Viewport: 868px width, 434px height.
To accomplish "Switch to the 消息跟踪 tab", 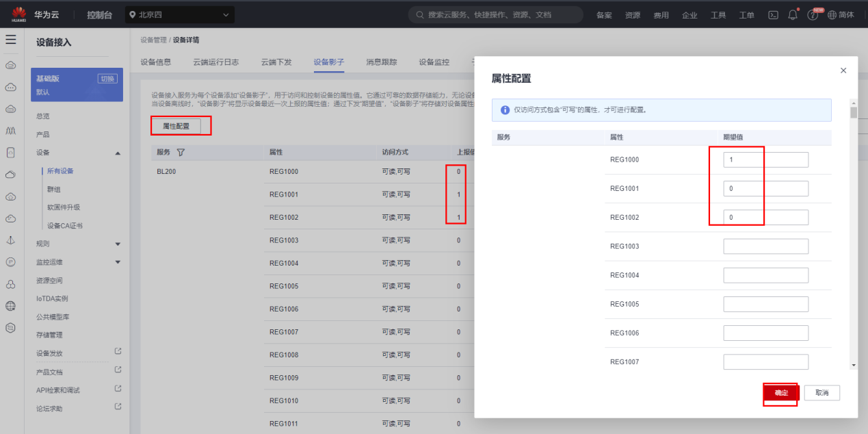I will point(382,62).
